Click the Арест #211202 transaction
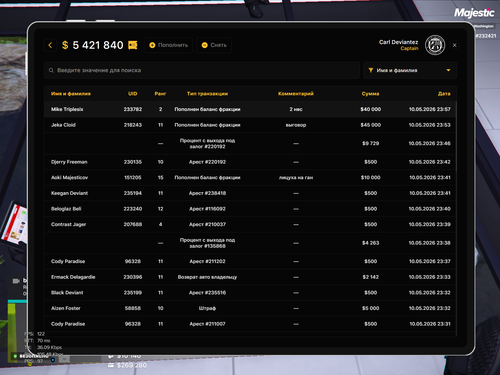The height and width of the screenshot is (375, 500). point(207,261)
